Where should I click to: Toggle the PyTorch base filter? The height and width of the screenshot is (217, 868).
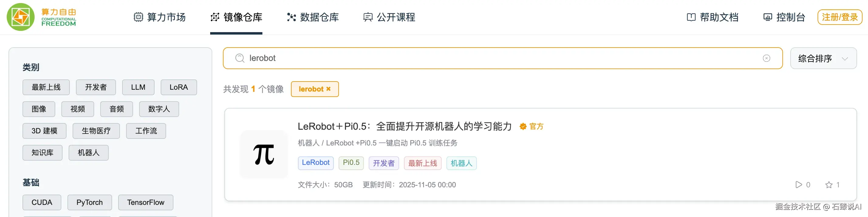coord(90,202)
